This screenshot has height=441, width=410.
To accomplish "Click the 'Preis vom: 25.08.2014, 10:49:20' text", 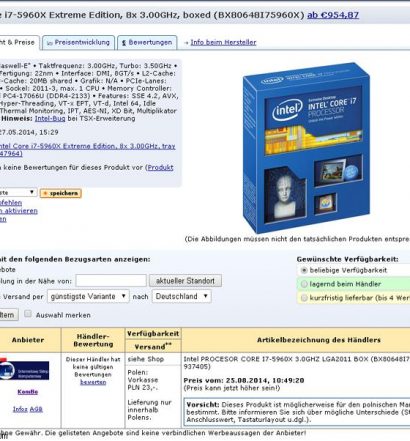I will point(244,380).
